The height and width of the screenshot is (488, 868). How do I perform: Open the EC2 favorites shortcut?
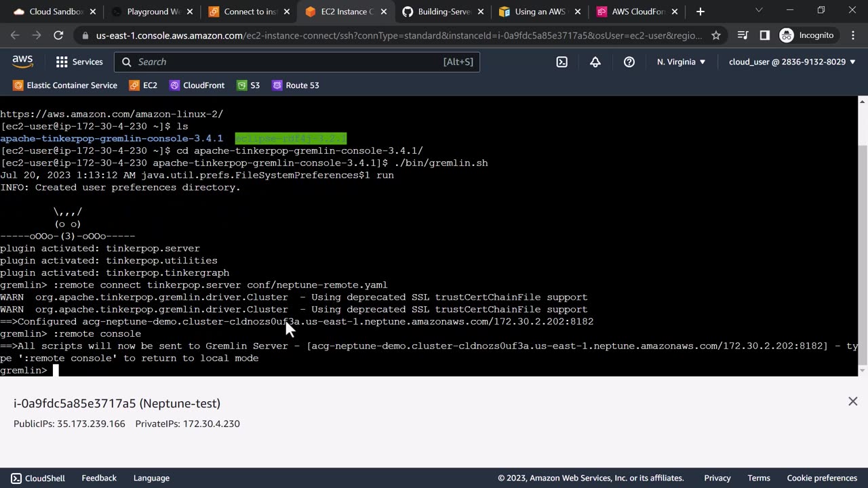[x=143, y=85]
